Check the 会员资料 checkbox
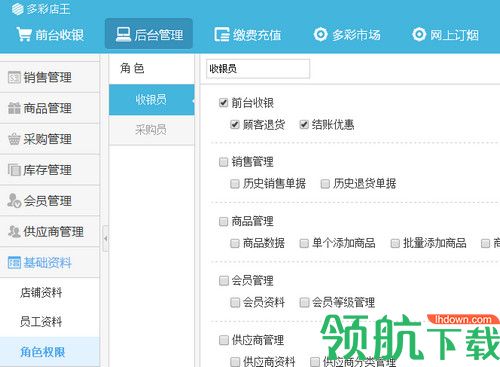500x367 pixels. click(x=235, y=303)
